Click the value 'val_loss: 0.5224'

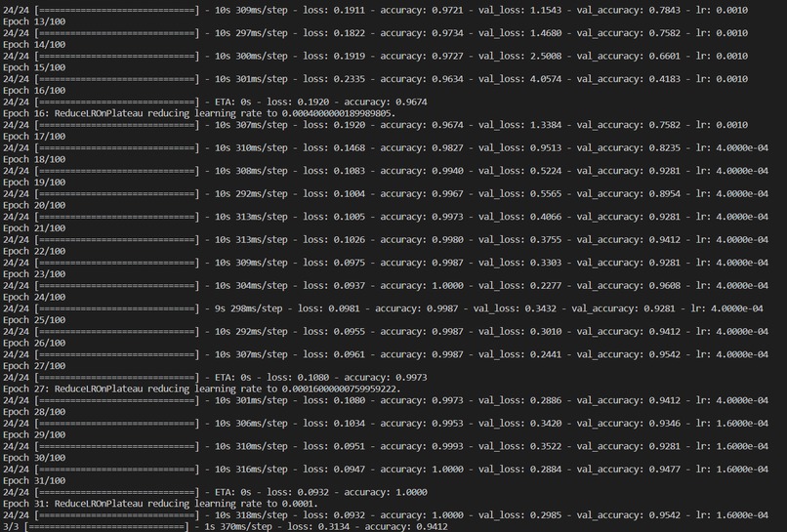(519, 171)
